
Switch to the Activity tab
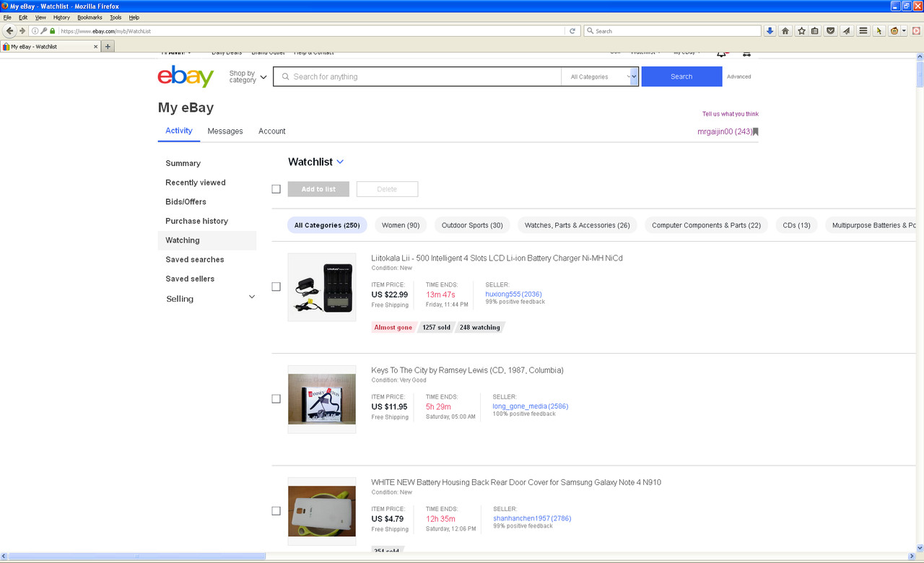pos(179,131)
